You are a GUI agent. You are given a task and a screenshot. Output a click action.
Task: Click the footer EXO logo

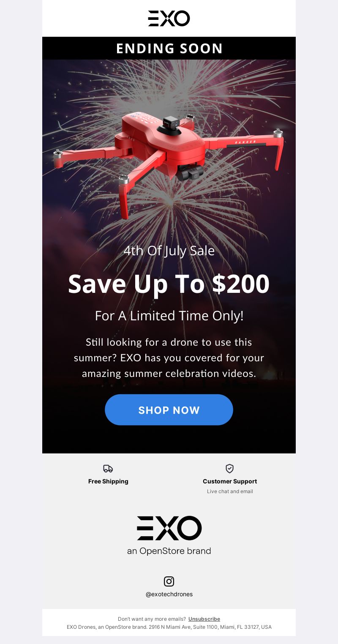(169, 528)
